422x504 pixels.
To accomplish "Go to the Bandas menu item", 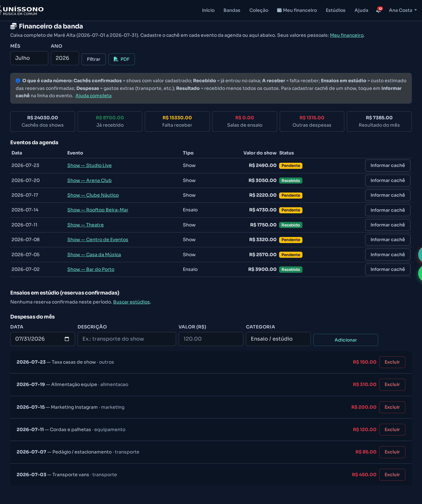I will click(x=232, y=10).
